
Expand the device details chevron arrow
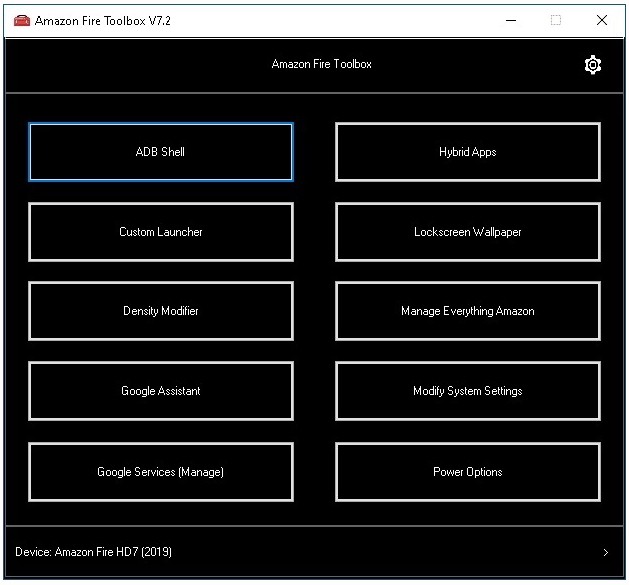606,552
